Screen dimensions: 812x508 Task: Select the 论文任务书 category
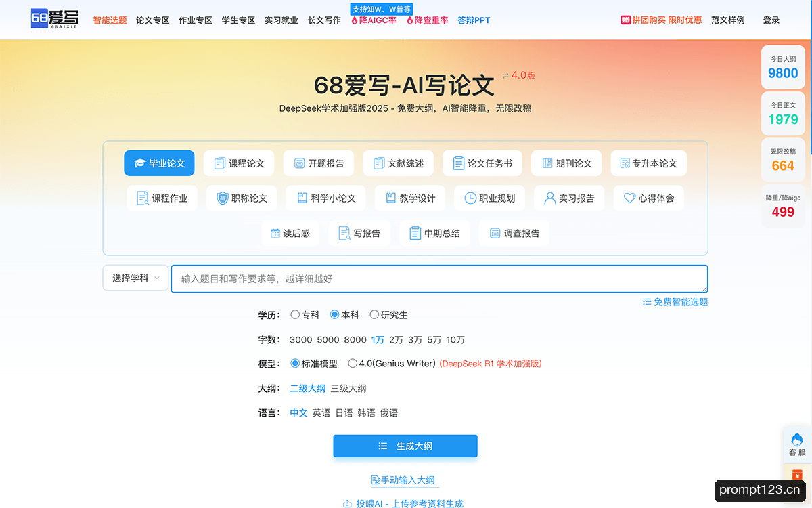pyautogui.click(x=482, y=163)
